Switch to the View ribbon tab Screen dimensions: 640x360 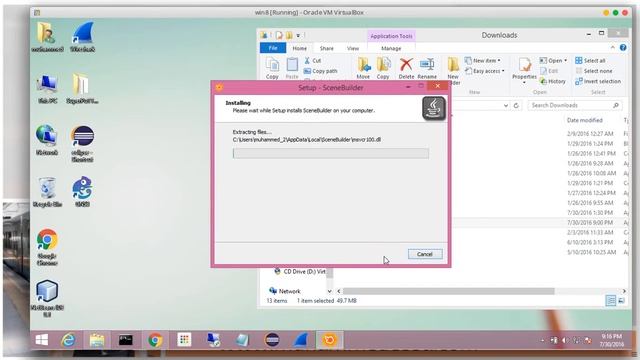(353, 48)
